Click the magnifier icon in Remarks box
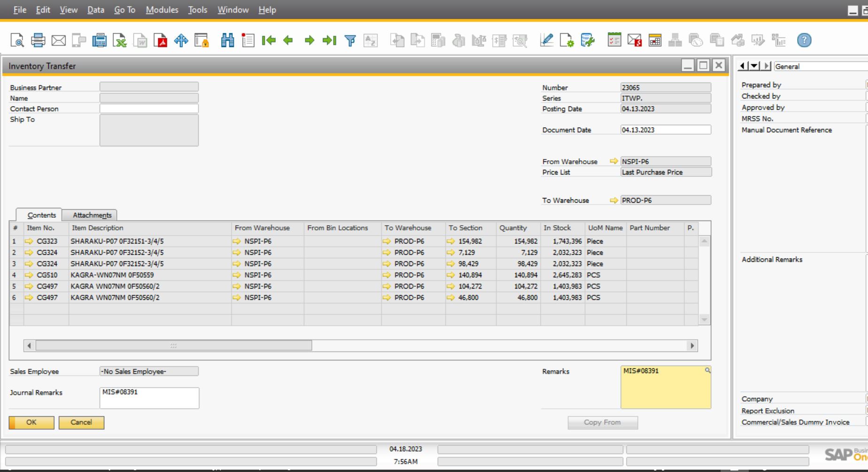 [x=707, y=371]
